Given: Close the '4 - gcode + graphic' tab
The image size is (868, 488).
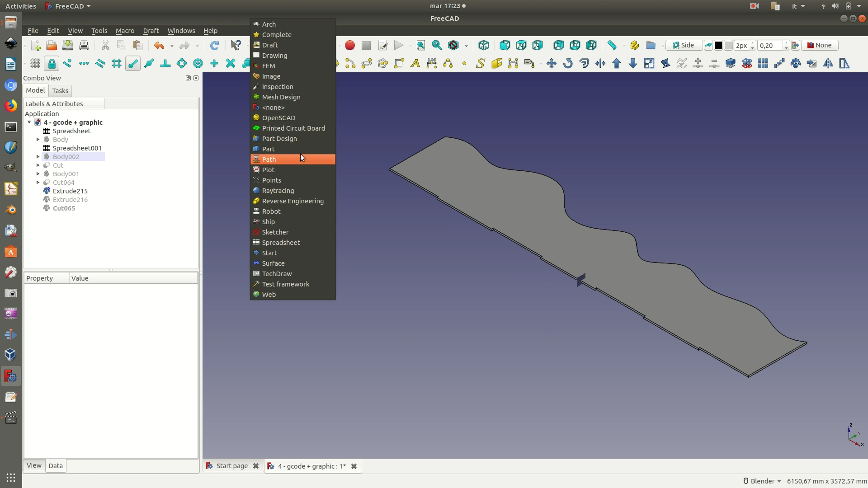Looking at the screenshot, I should tap(354, 466).
